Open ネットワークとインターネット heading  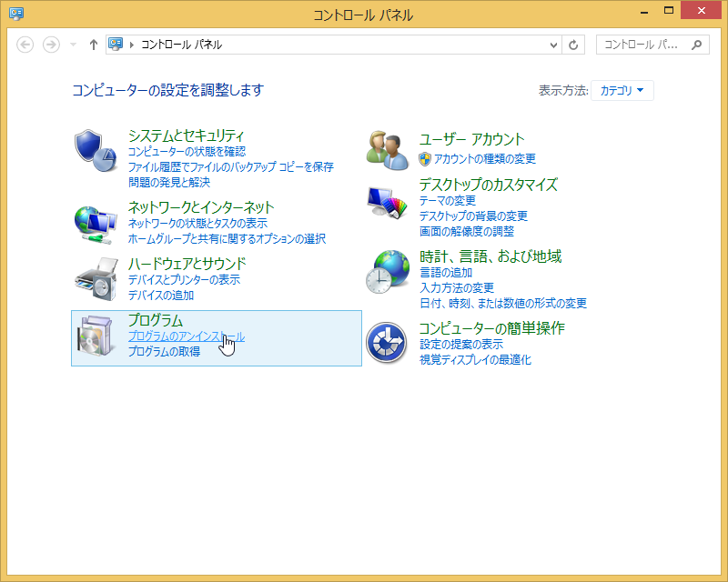click(201, 207)
